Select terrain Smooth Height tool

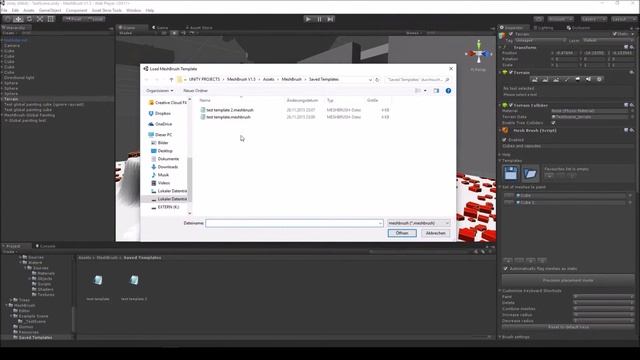(556, 80)
